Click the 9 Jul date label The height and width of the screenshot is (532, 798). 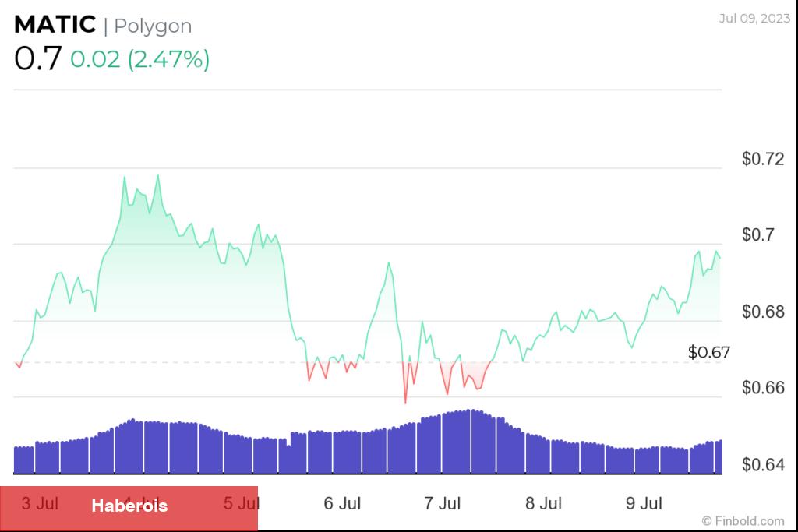(644, 503)
